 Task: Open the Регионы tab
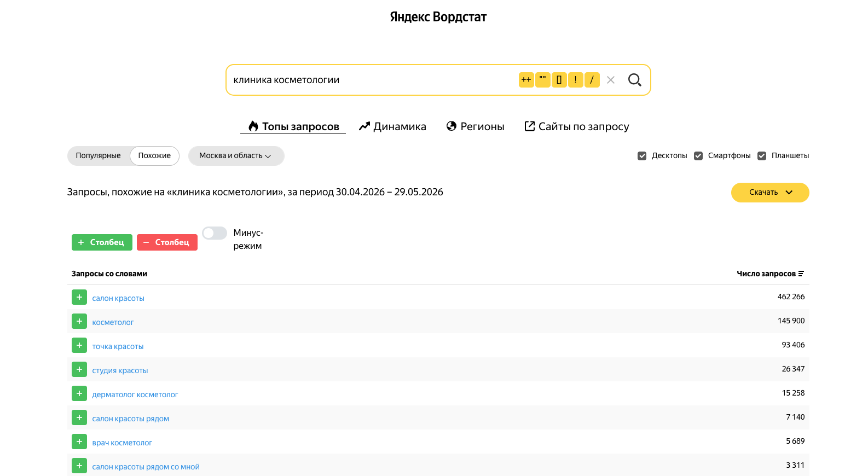tap(475, 126)
